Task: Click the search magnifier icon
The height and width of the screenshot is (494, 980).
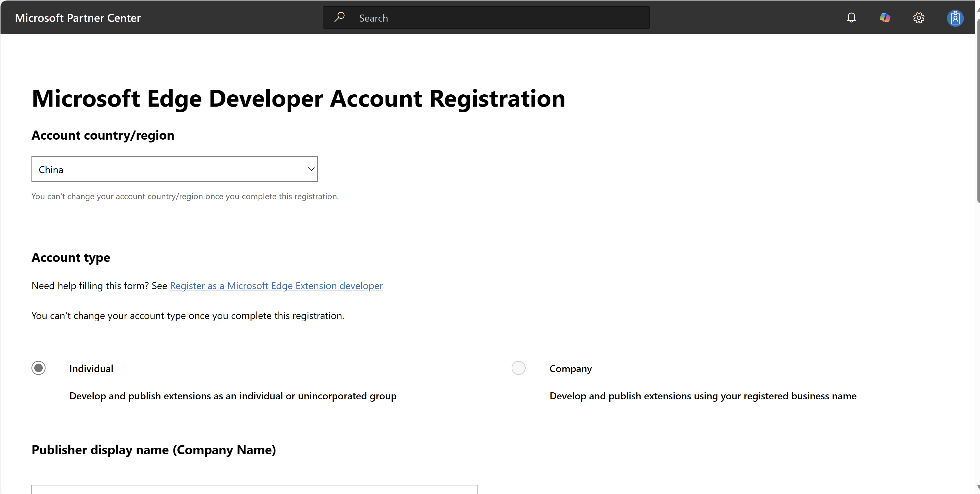Action: point(339,17)
